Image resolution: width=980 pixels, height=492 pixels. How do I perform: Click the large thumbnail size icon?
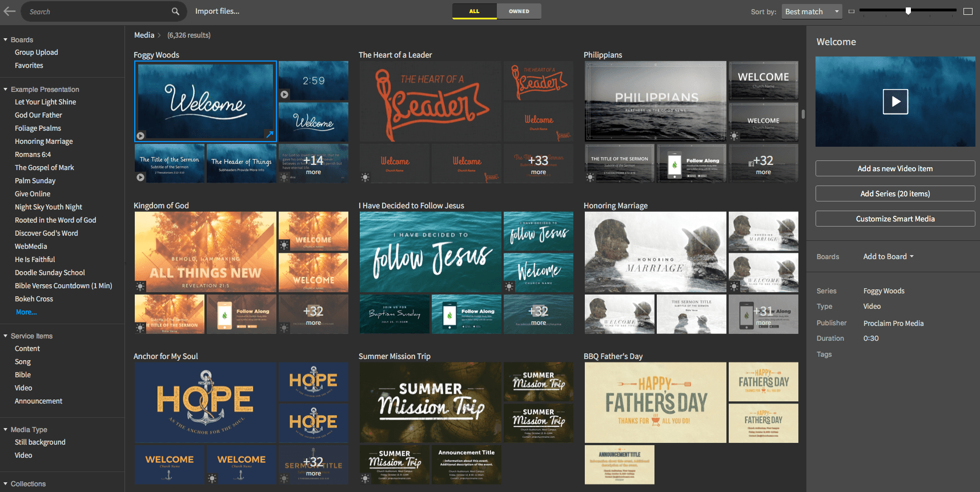point(968,11)
